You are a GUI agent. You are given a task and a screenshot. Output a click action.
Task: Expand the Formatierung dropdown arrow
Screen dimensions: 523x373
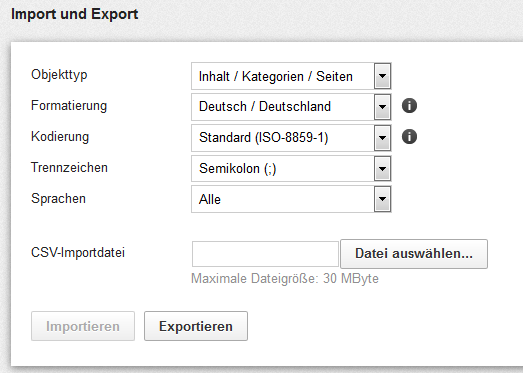[x=382, y=107]
